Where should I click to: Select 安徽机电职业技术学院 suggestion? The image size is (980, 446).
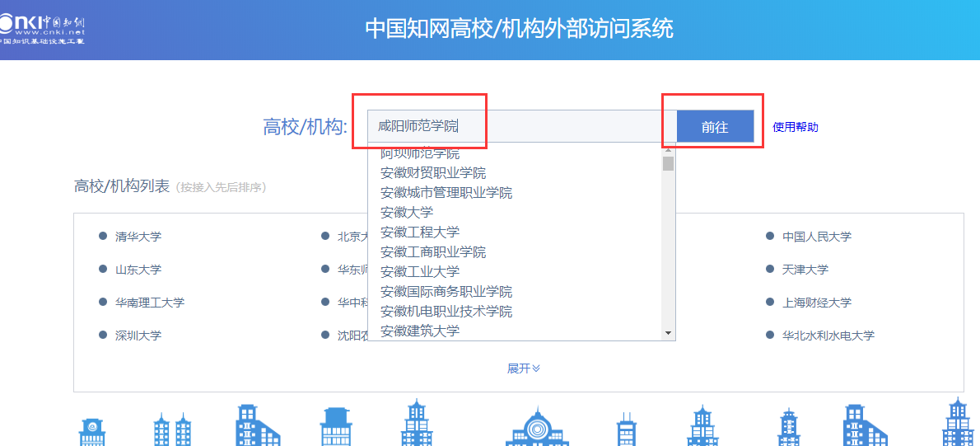tap(446, 311)
